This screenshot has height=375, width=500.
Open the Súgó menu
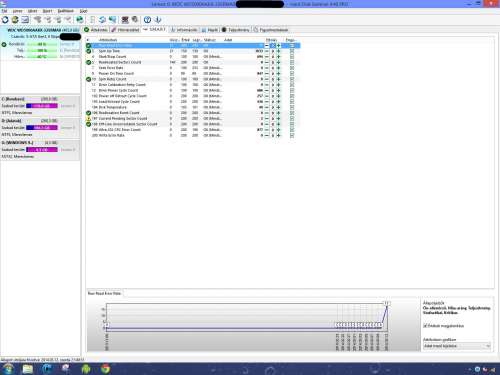[x=83, y=11]
